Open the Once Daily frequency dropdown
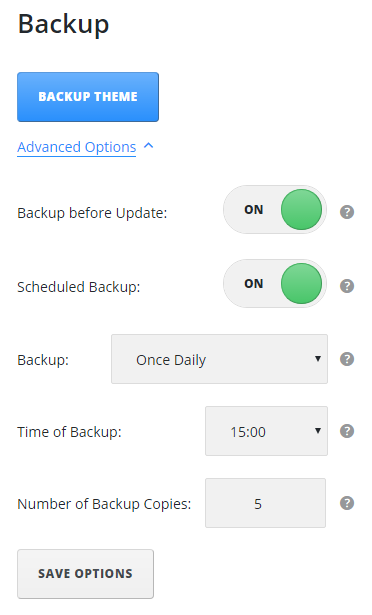This screenshot has height=615, width=372. (x=219, y=359)
